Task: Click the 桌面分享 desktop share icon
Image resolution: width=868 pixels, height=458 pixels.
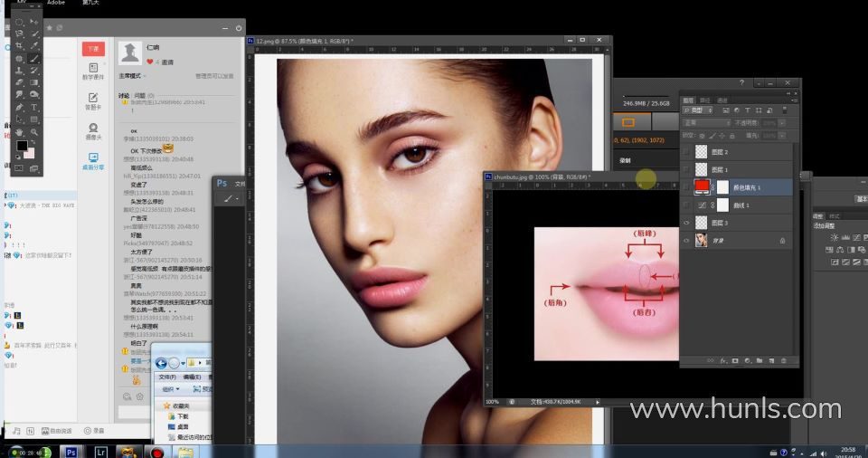Action: [x=93, y=161]
